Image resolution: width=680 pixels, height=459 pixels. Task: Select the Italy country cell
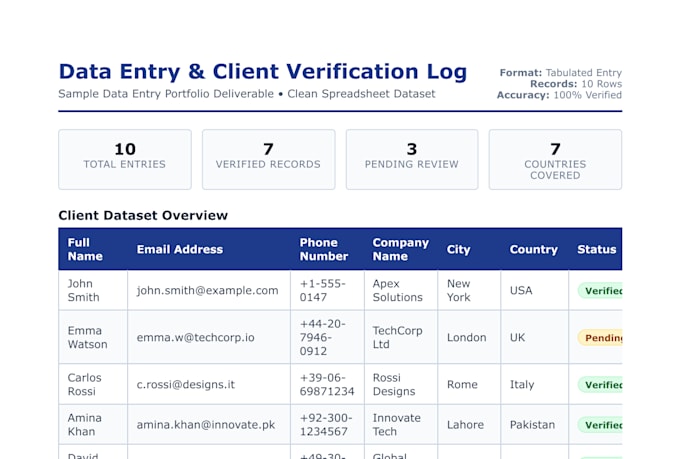(535, 384)
